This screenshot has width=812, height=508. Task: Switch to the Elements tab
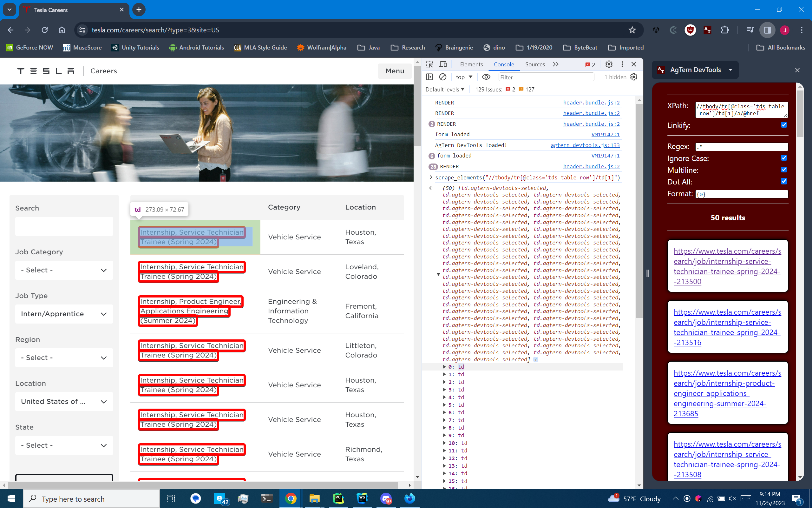[471, 64]
